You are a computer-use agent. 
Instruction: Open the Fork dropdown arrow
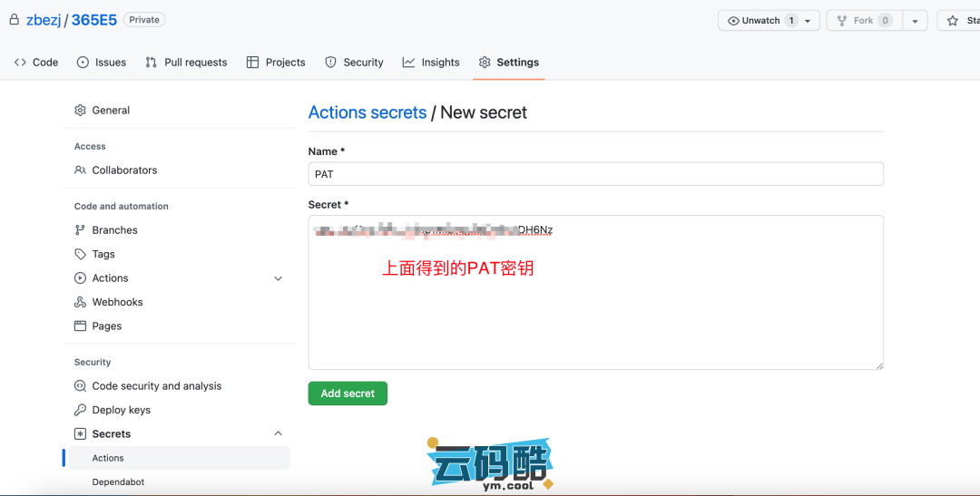point(915,21)
